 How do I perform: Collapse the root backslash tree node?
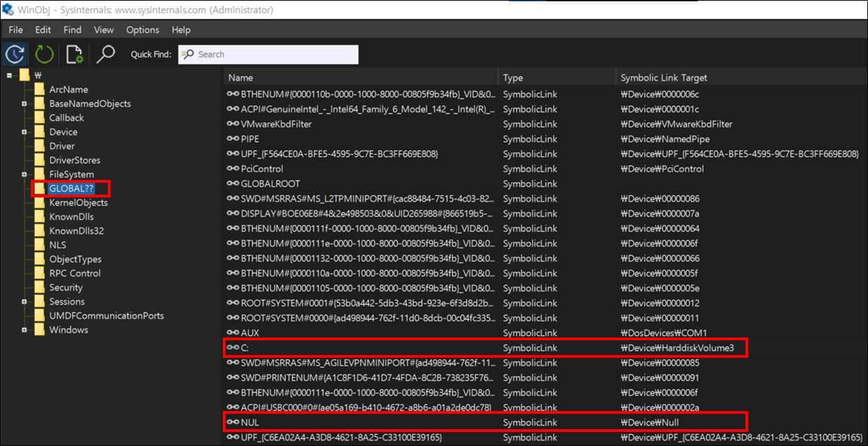click(10, 75)
